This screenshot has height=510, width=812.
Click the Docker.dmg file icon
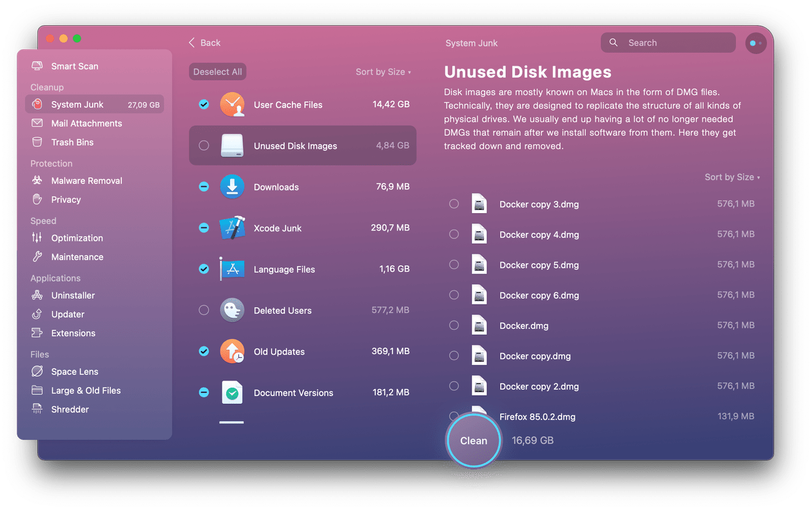point(479,325)
